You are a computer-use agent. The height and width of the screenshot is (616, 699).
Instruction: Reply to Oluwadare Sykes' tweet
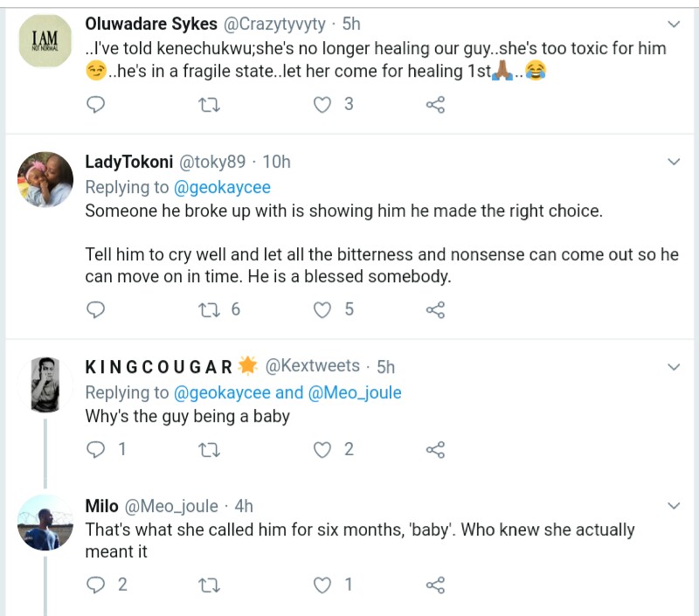96,105
